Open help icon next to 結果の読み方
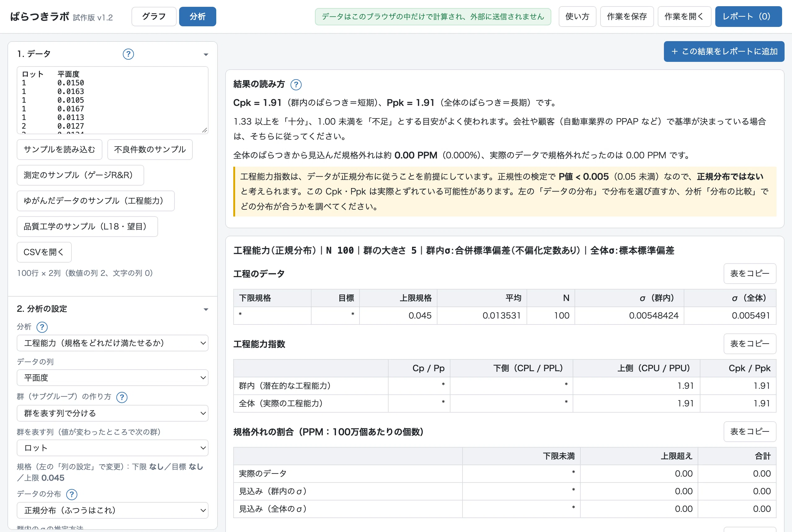The height and width of the screenshot is (532, 792). pyautogui.click(x=296, y=84)
